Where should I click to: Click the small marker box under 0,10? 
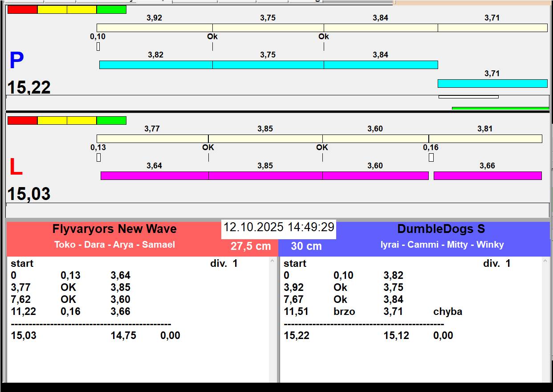(x=98, y=46)
